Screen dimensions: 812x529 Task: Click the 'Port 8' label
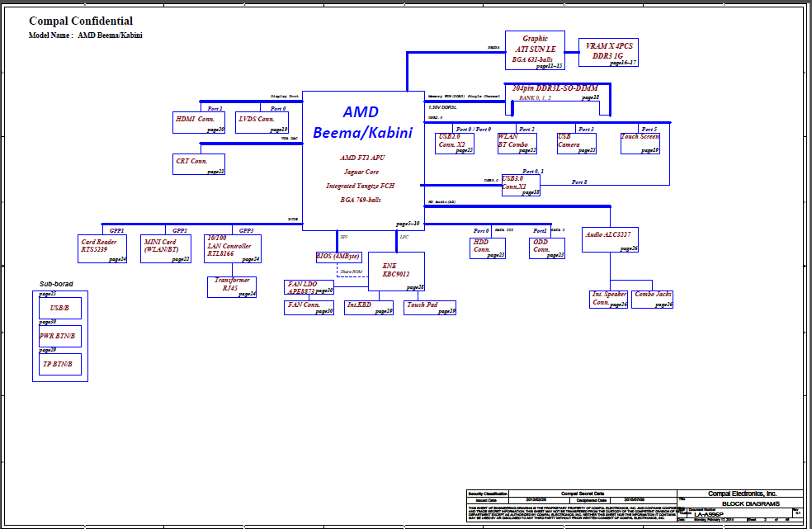(x=579, y=182)
